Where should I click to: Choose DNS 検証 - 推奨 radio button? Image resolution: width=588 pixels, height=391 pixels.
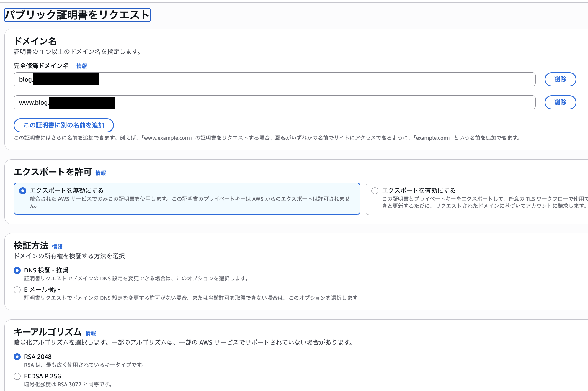click(x=17, y=270)
